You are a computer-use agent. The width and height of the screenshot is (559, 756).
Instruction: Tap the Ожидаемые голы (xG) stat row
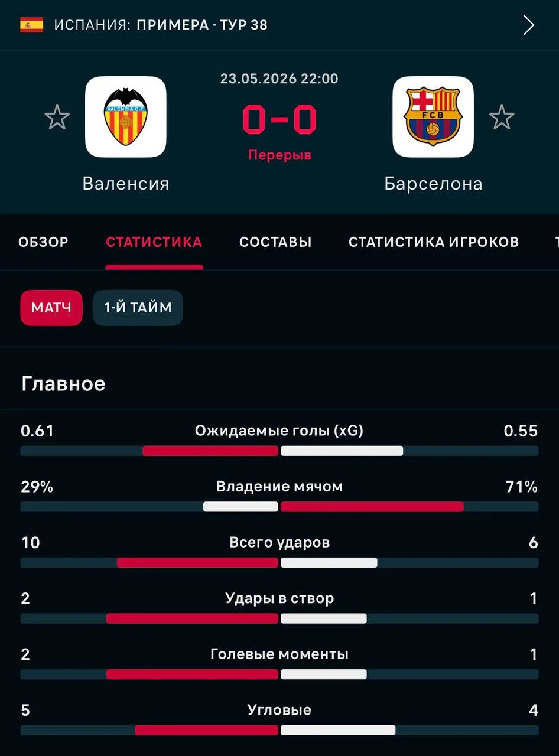click(279, 441)
